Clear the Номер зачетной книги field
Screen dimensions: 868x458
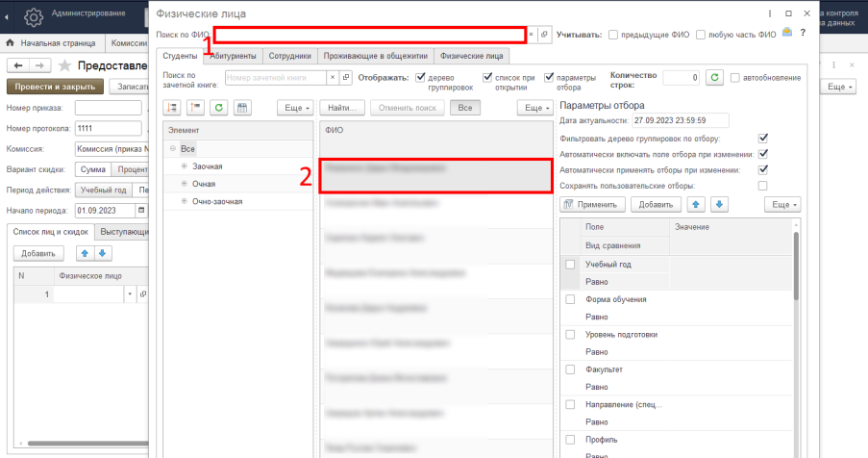coord(333,78)
